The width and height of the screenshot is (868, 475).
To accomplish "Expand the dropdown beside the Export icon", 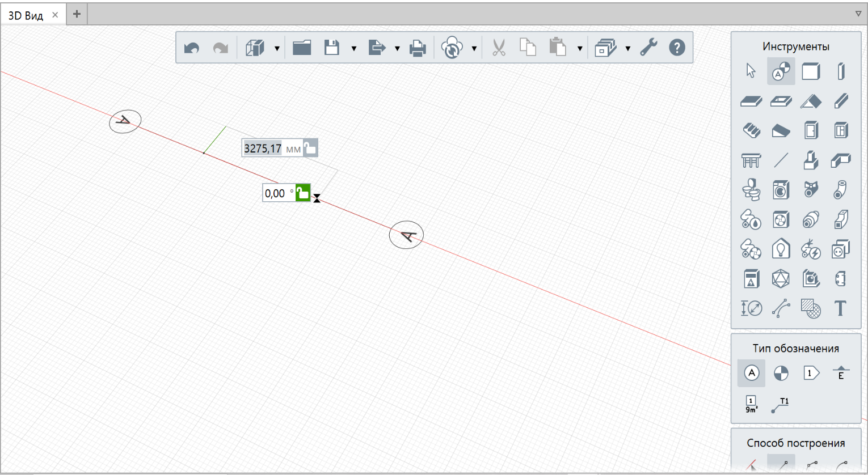I will (x=397, y=49).
